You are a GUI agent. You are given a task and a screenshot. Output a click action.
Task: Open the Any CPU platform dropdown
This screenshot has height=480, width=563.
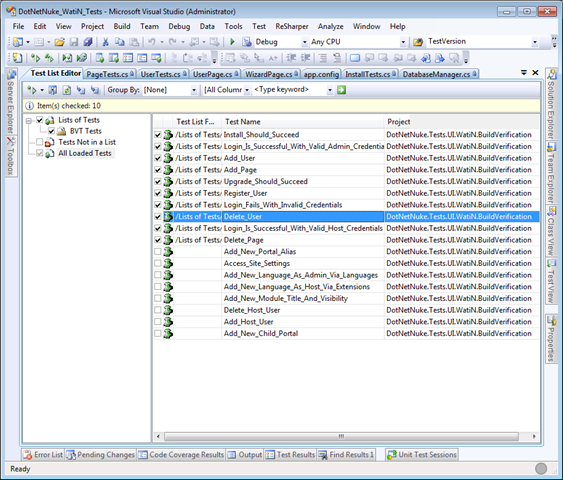pos(403,42)
